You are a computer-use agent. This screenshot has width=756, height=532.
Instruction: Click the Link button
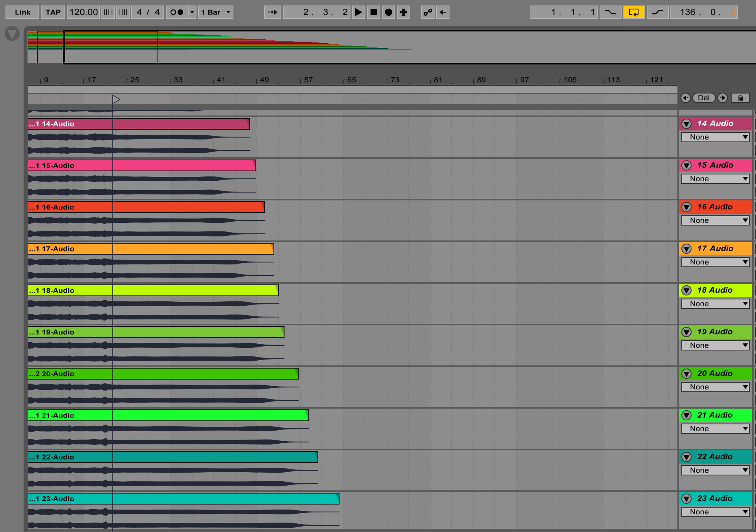(x=22, y=12)
